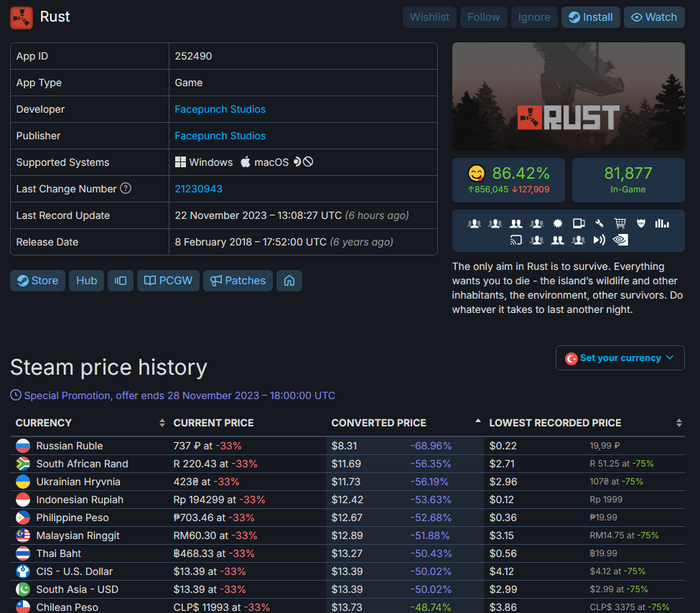Open the Store page button
700x613 pixels.
coord(38,281)
